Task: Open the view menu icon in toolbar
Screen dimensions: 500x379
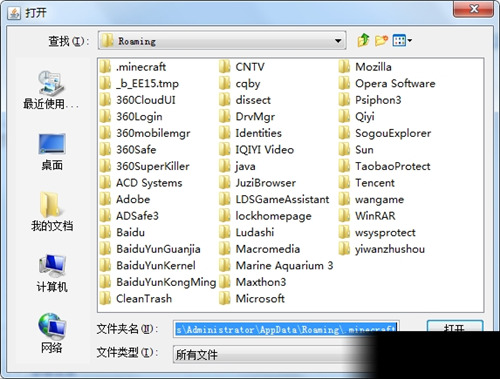Action: coord(402,41)
